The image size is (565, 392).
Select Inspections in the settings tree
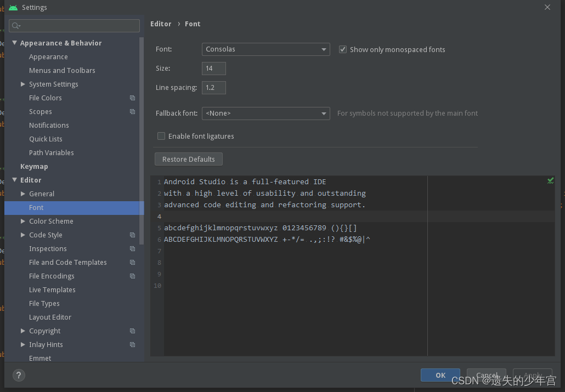pyautogui.click(x=48, y=248)
